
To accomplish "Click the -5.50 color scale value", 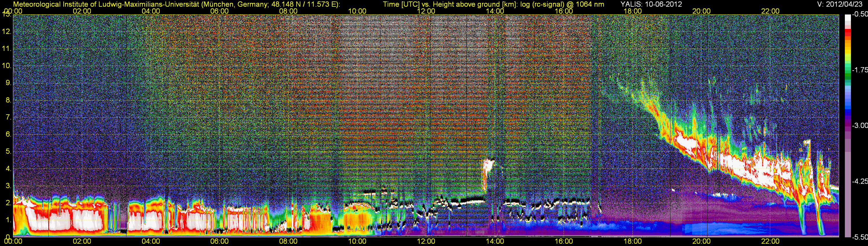I will (x=860, y=237).
